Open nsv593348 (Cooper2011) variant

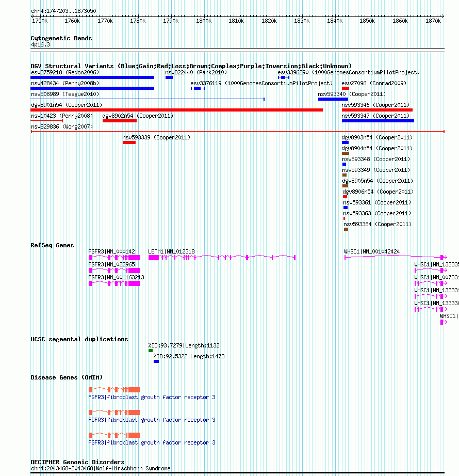pyautogui.click(x=344, y=164)
